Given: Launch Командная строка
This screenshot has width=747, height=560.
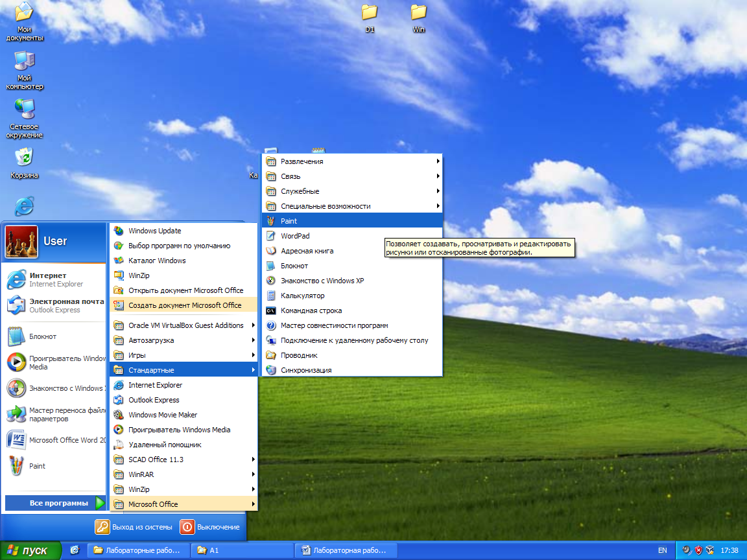Looking at the screenshot, I should tap(352, 310).
